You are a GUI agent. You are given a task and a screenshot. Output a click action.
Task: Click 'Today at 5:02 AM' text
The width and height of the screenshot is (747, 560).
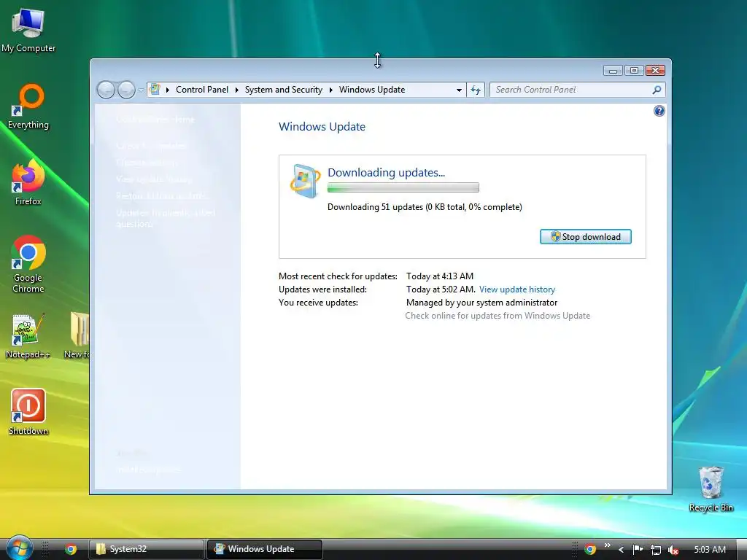point(441,289)
